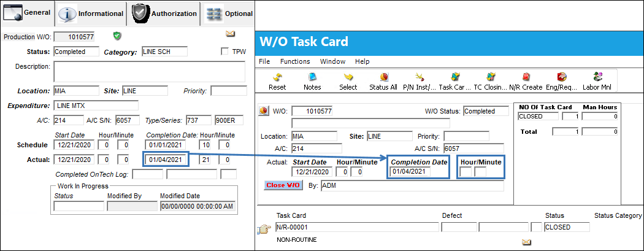The image size is (644, 251).
Task: Open the General tab
Action: [x=27, y=13]
